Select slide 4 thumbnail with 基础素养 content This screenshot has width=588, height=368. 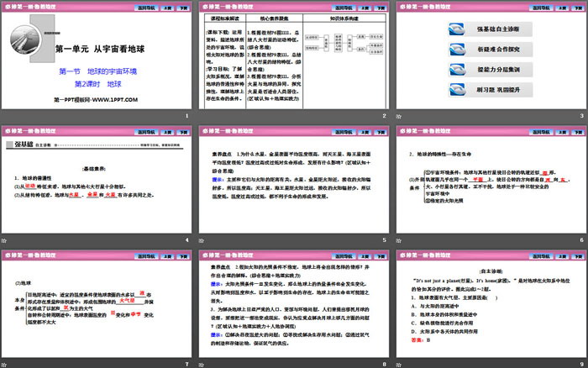point(97,179)
